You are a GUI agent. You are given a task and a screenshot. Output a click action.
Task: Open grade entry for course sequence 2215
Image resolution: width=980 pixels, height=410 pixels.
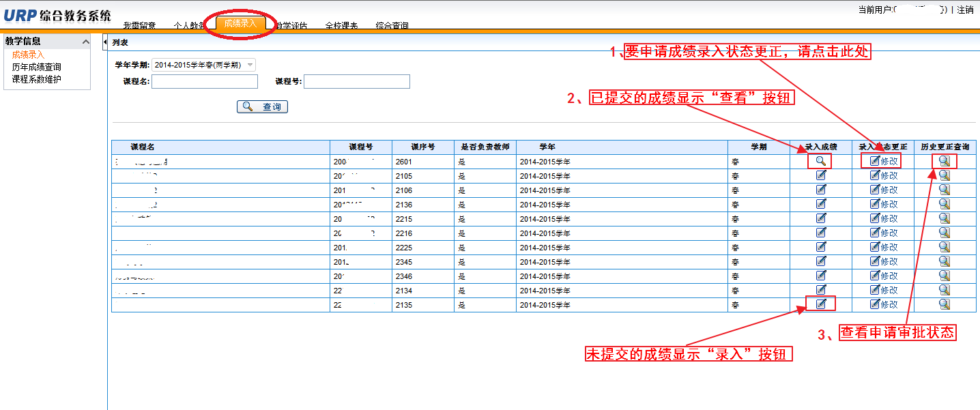(x=821, y=218)
